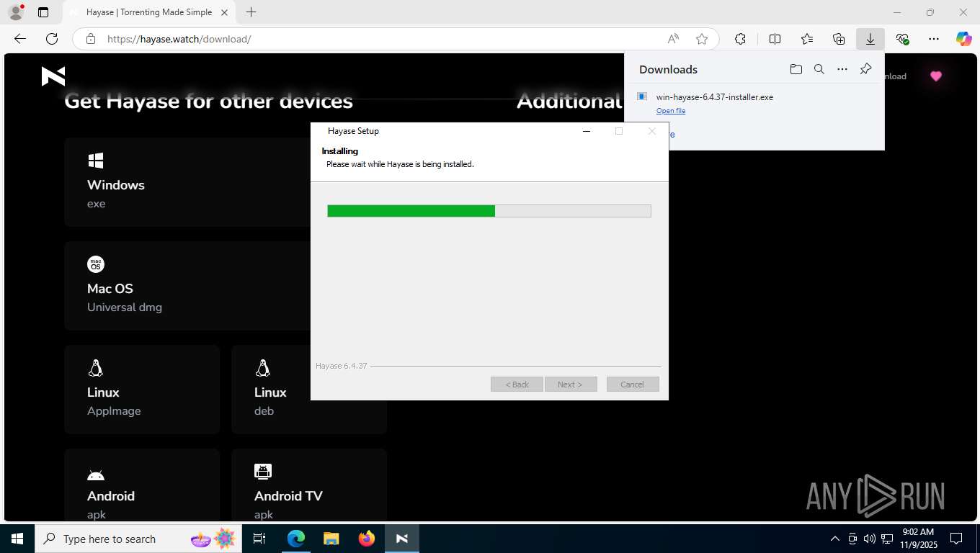Click the disabled Next button in Setup

571,385
